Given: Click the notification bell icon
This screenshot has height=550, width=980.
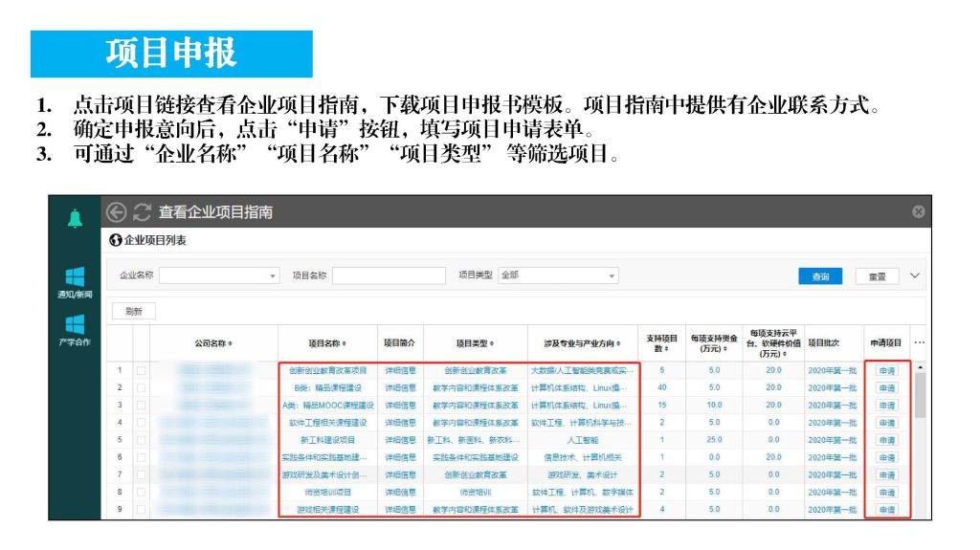Looking at the screenshot, I should pos(75,219).
